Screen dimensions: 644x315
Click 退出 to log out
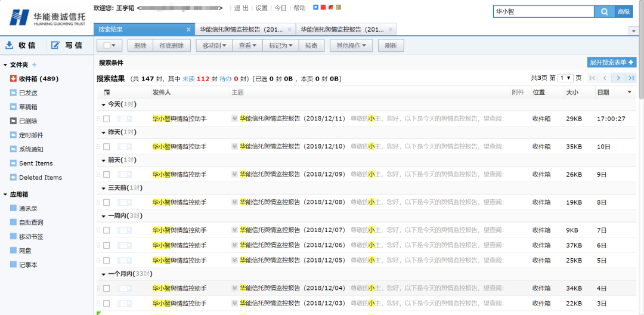coord(241,8)
